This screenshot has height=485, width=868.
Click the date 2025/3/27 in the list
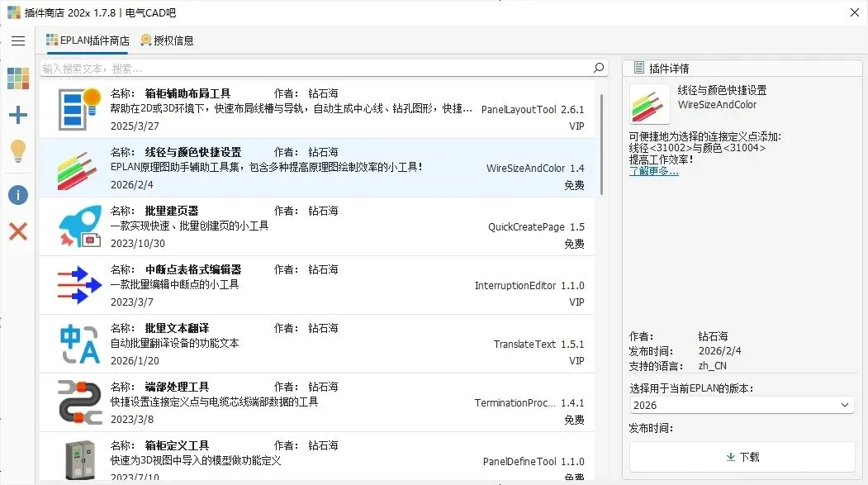[x=135, y=126]
